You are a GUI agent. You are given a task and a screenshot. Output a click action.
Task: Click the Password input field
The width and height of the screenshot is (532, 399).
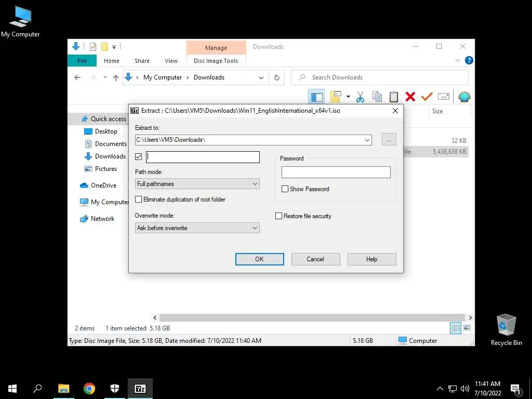click(x=336, y=172)
